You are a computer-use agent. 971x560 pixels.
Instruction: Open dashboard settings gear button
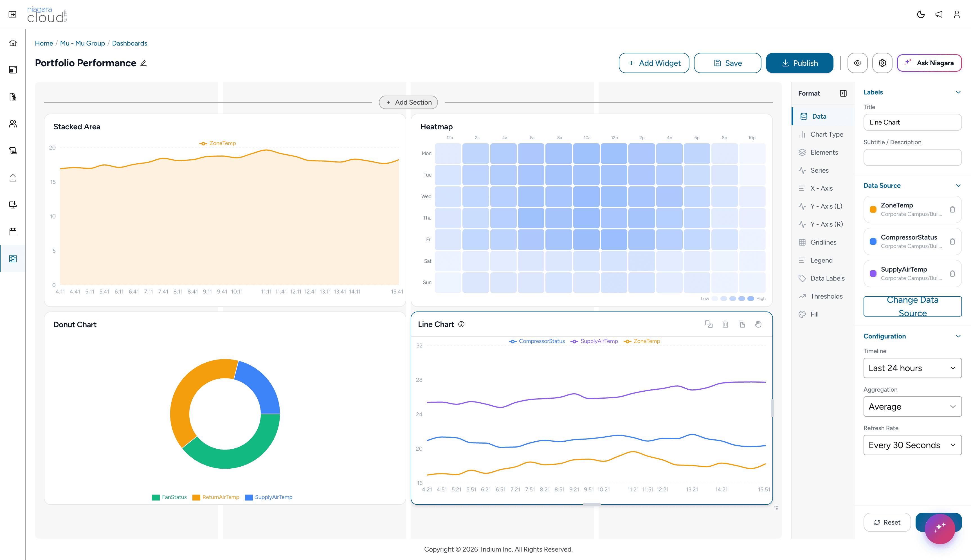click(882, 63)
